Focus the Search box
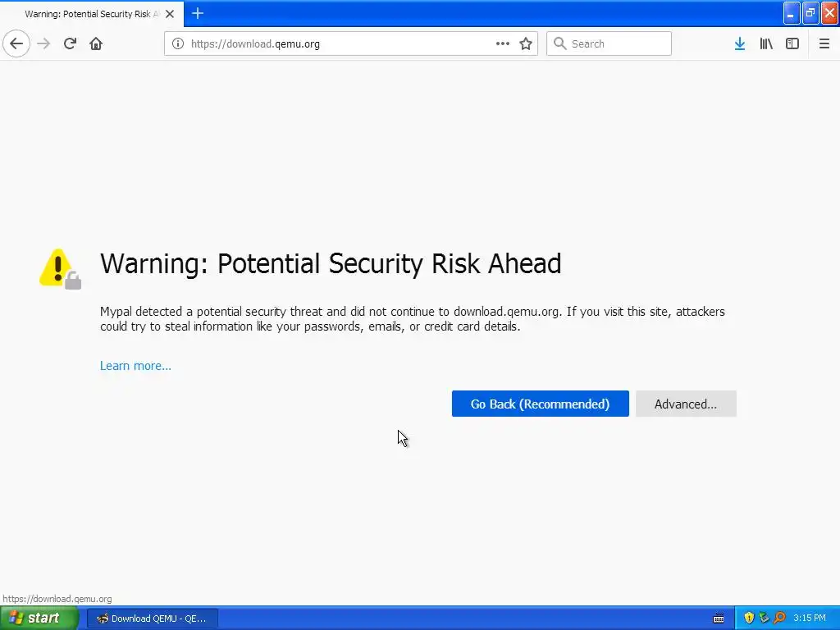This screenshot has width=840, height=630. coord(609,44)
